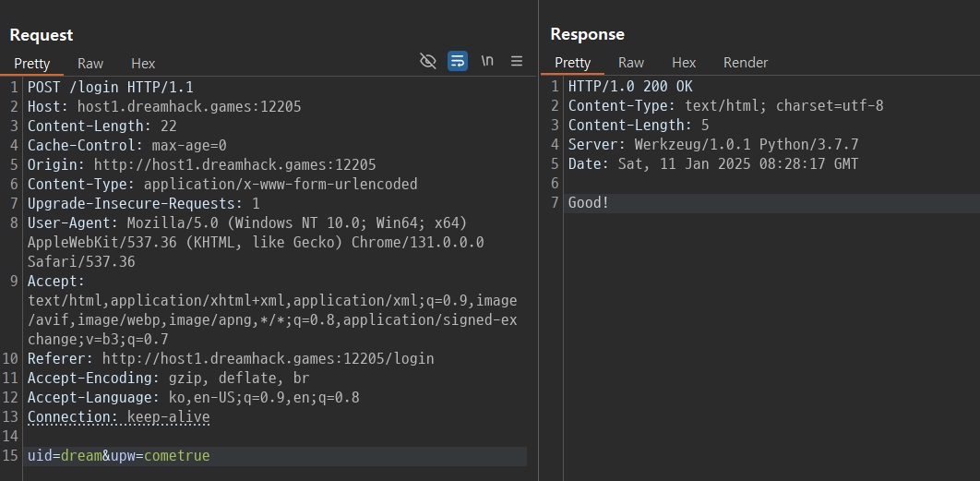The height and width of the screenshot is (481, 980).
Task: Select the Response Pretty tab
Action: (572, 63)
